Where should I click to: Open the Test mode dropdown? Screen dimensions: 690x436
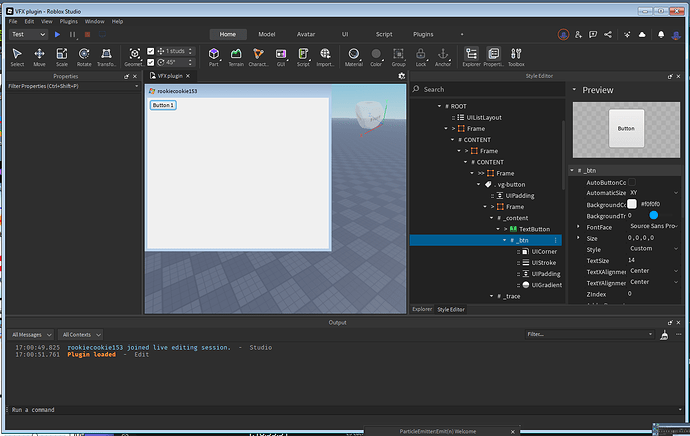point(28,34)
